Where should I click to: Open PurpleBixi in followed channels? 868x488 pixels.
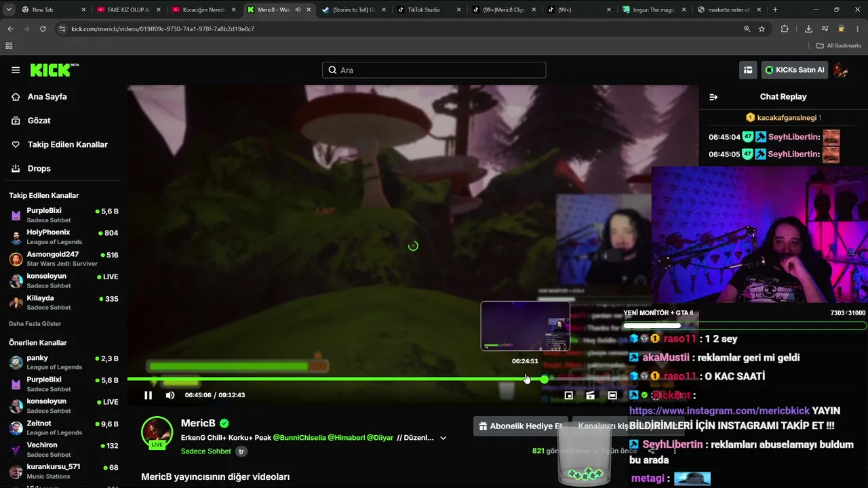tap(64, 215)
